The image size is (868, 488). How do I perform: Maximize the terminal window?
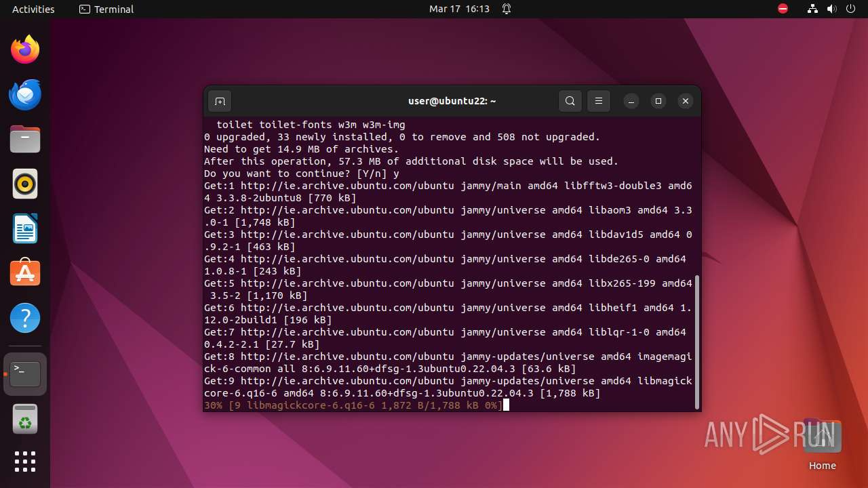coord(658,101)
